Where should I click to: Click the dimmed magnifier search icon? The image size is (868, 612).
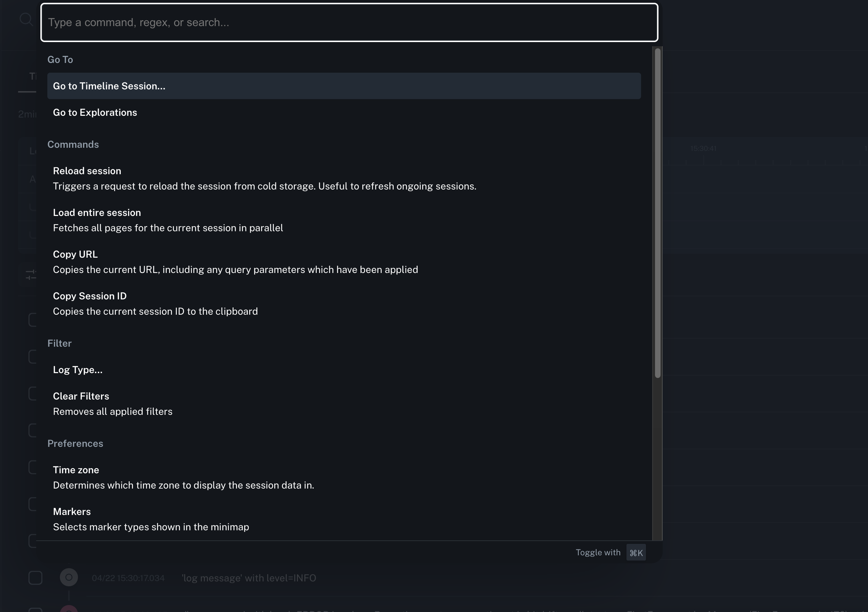(26, 19)
